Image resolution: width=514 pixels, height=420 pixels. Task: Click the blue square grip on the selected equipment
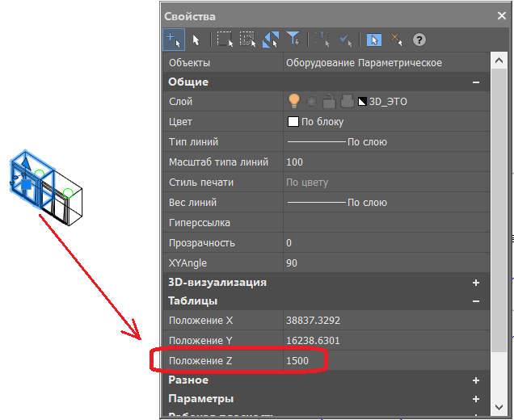point(25,185)
